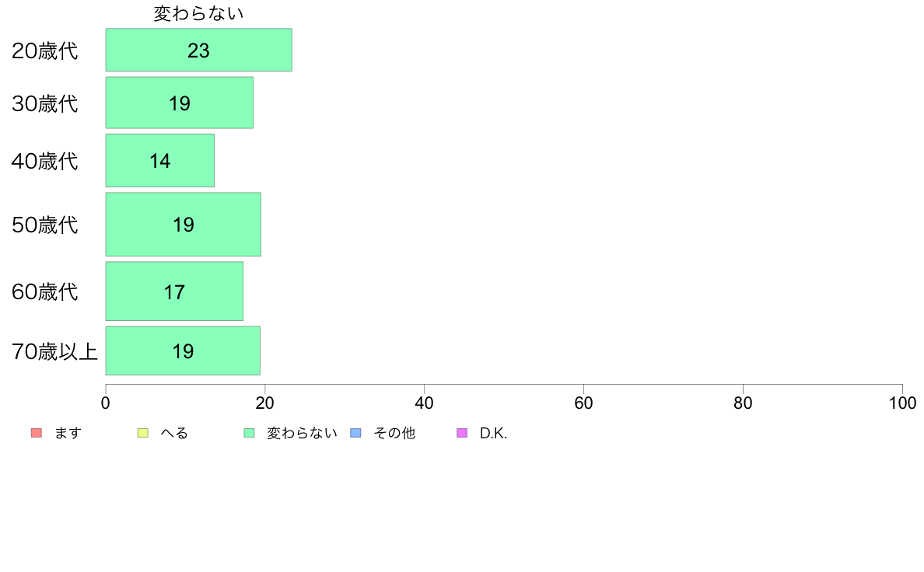Select the 30歳代 bar showing 19
The image size is (924, 572).
click(x=180, y=103)
